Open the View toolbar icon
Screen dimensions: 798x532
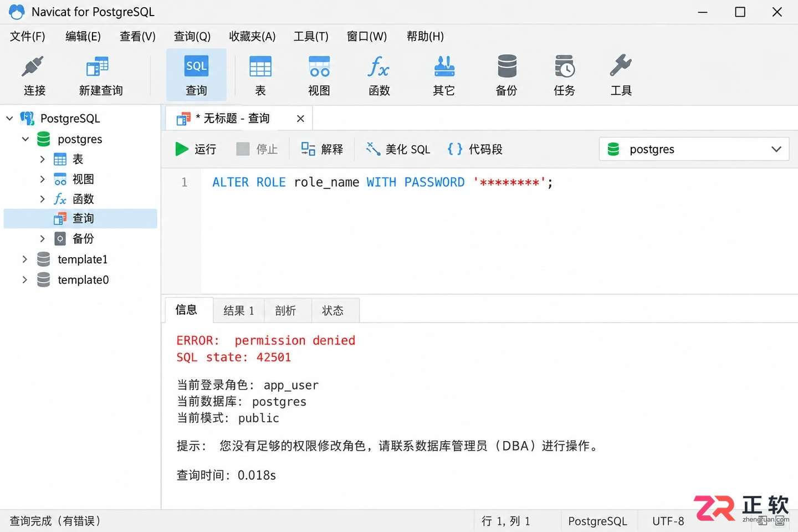[319, 67]
